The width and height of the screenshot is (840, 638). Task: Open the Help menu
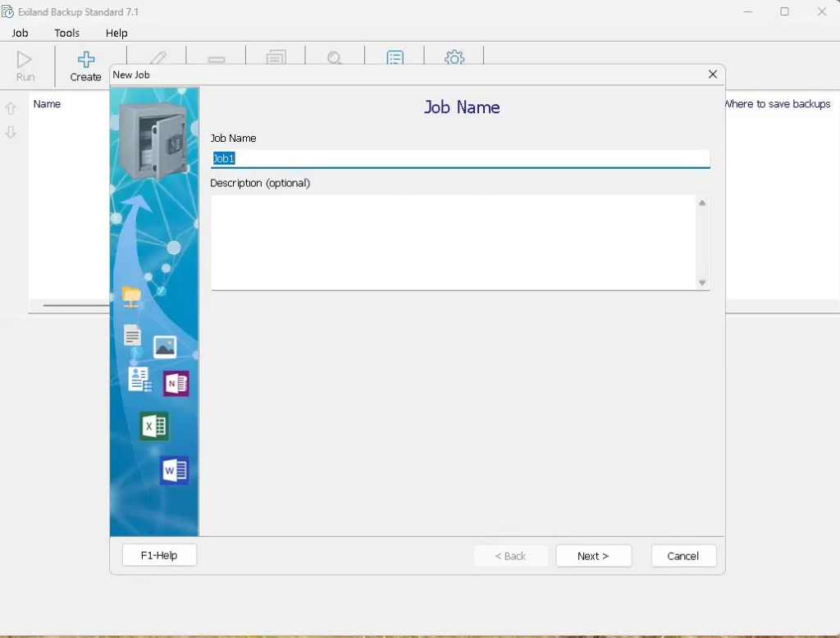point(116,33)
